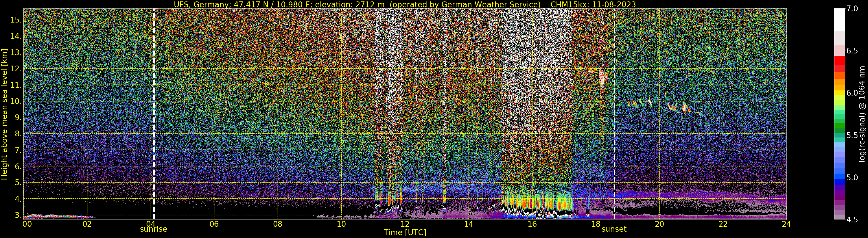The image size is (868, 238).
Task: Click the 'sunrise' label below the axis
Action: (154, 229)
